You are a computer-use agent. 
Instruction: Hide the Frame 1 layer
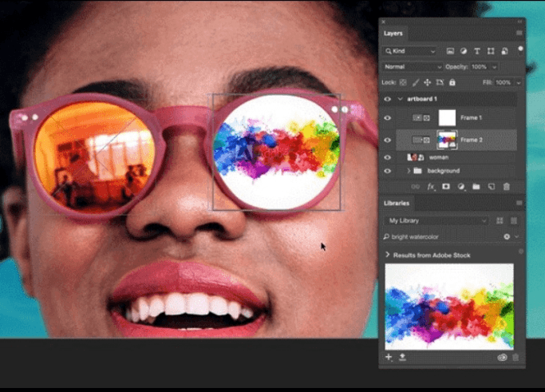tap(388, 118)
